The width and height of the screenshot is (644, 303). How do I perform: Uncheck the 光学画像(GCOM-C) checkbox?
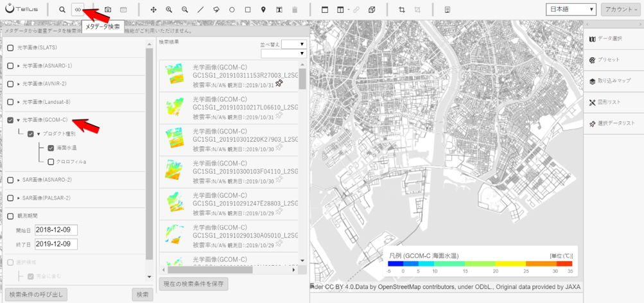[x=11, y=120]
